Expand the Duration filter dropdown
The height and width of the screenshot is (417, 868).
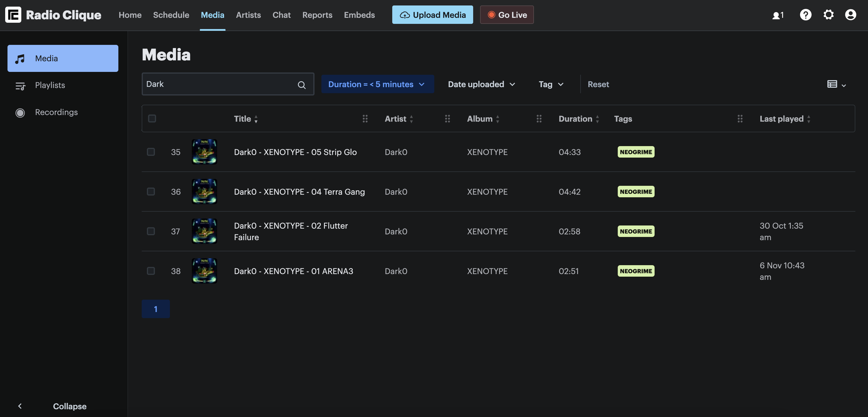coord(377,84)
